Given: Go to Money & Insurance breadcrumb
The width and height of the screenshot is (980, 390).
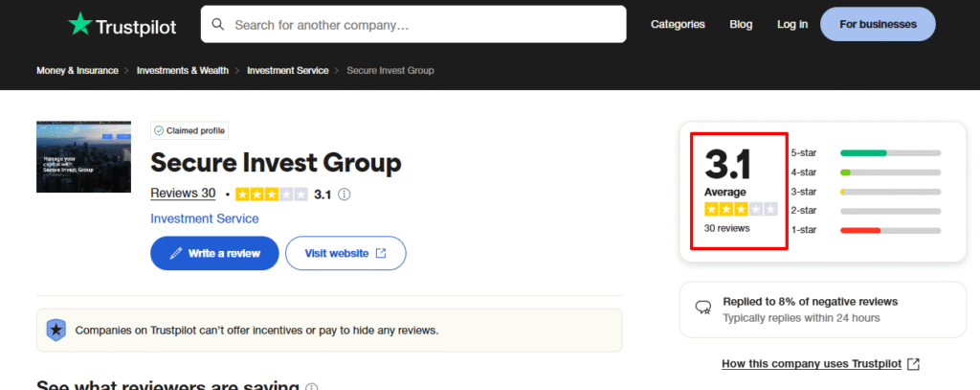Looking at the screenshot, I should coord(78,71).
